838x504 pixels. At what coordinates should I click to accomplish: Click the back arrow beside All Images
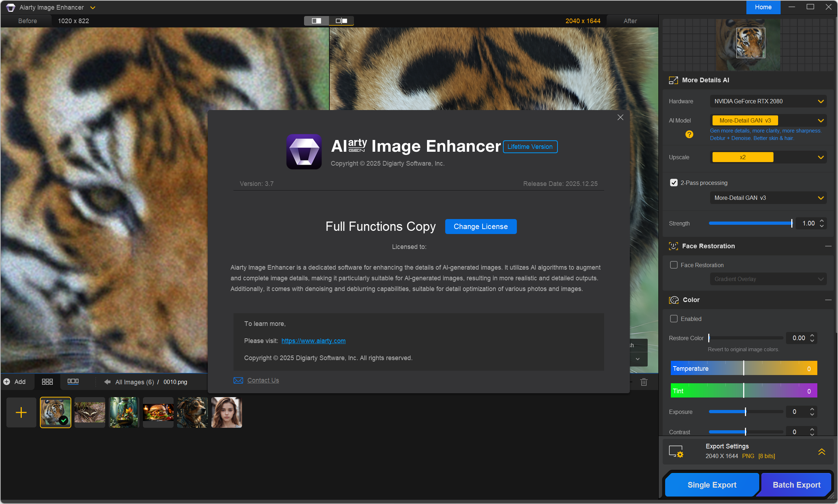(107, 382)
